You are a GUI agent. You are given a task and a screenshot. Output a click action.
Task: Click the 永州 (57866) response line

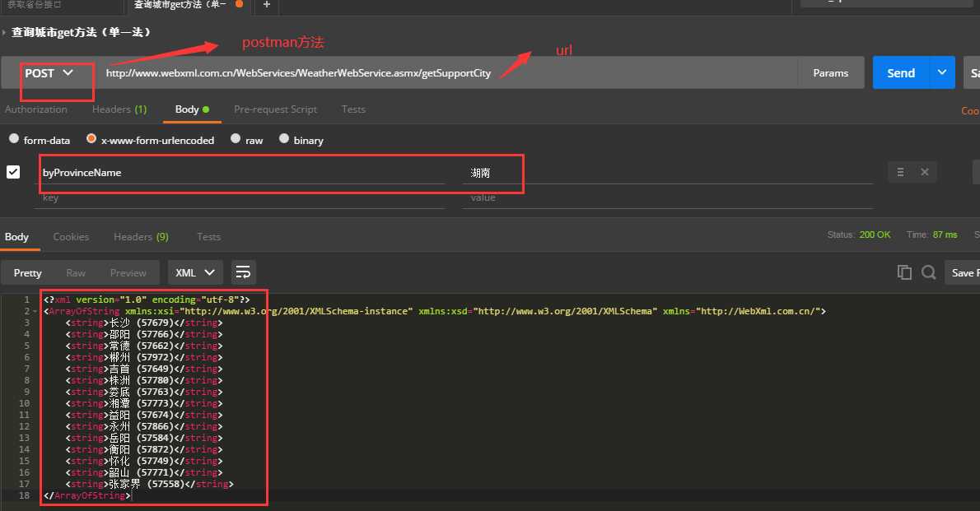pyautogui.click(x=144, y=426)
